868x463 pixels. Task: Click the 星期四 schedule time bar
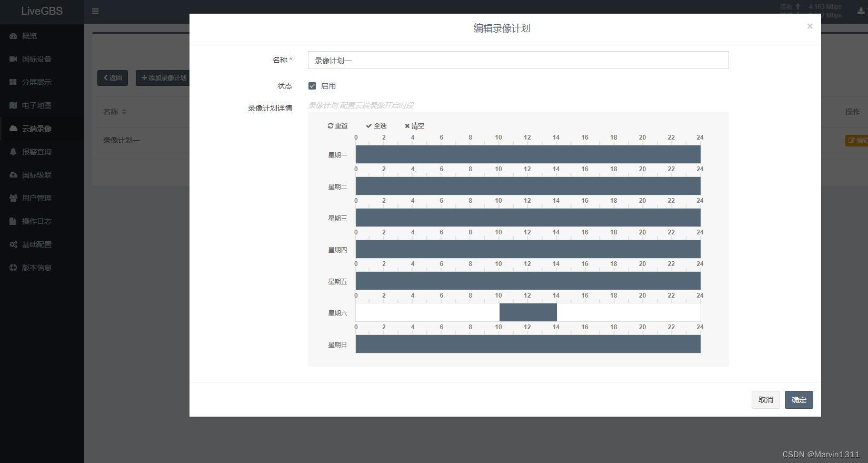point(528,249)
